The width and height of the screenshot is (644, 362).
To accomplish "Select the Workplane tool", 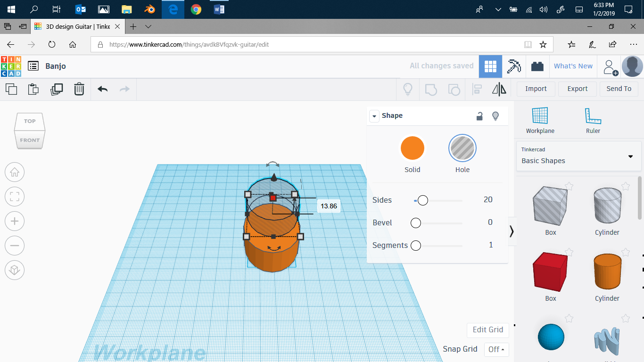I will (x=540, y=121).
